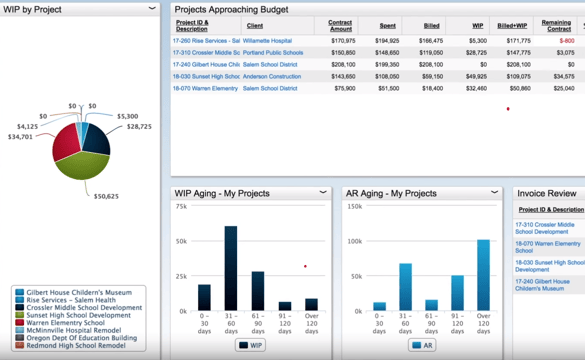Toggle the WIP legend button under WIP Aging chart
Image resolution: width=585 pixels, height=360 pixels.
250,345
